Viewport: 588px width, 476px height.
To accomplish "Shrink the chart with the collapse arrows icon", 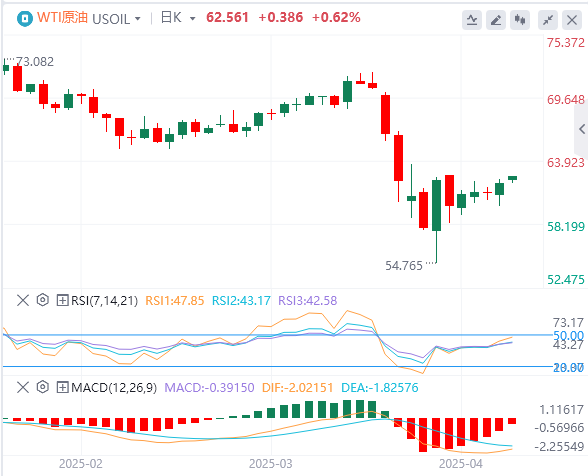I will click(x=548, y=20).
